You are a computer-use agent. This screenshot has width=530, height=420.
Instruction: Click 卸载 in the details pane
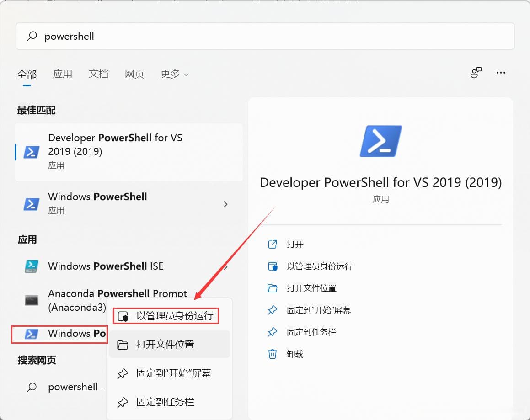[295, 354]
